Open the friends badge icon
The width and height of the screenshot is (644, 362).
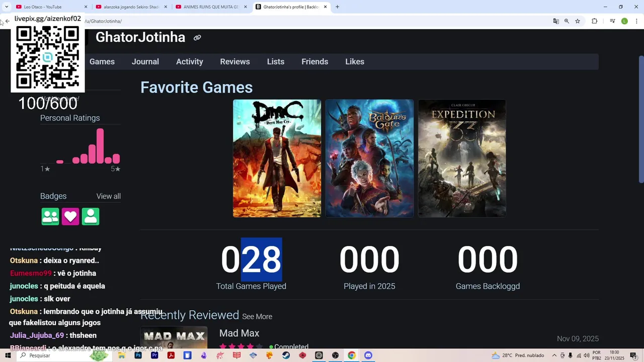point(50,217)
